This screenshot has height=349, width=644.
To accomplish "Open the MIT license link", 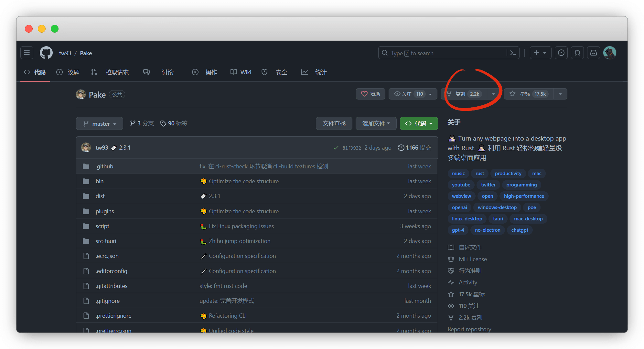I will (x=473, y=259).
